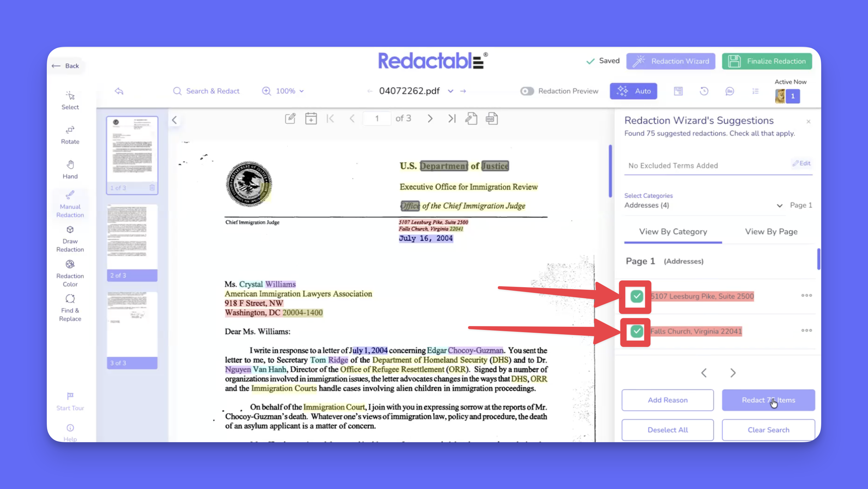Switch to View By Category tab

tap(673, 232)
